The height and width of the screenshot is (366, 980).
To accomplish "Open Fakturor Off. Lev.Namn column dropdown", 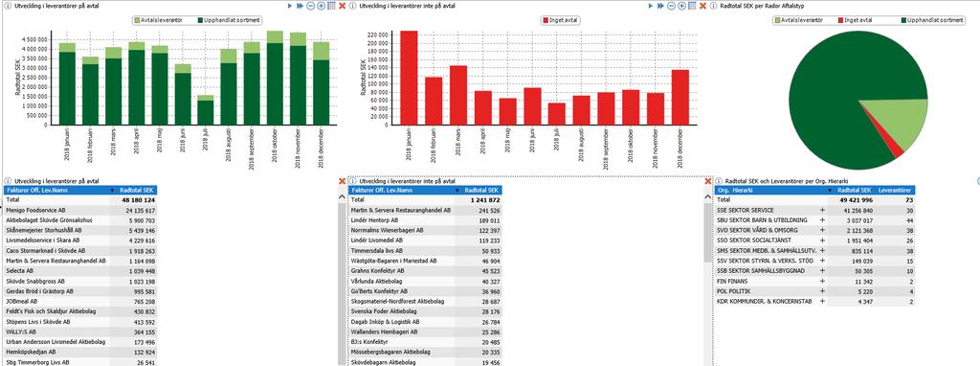I will [x=112, y=191].
